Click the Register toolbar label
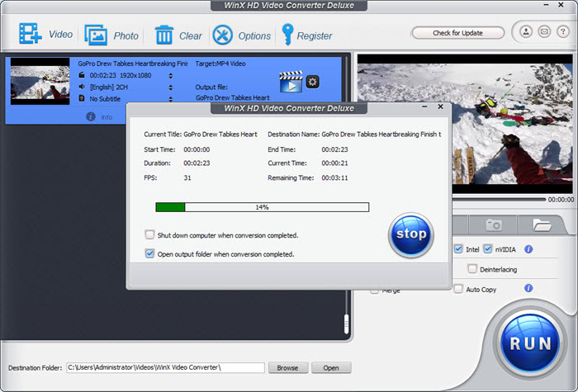This screenshot has width=578, height=392. tap(315, 35)
